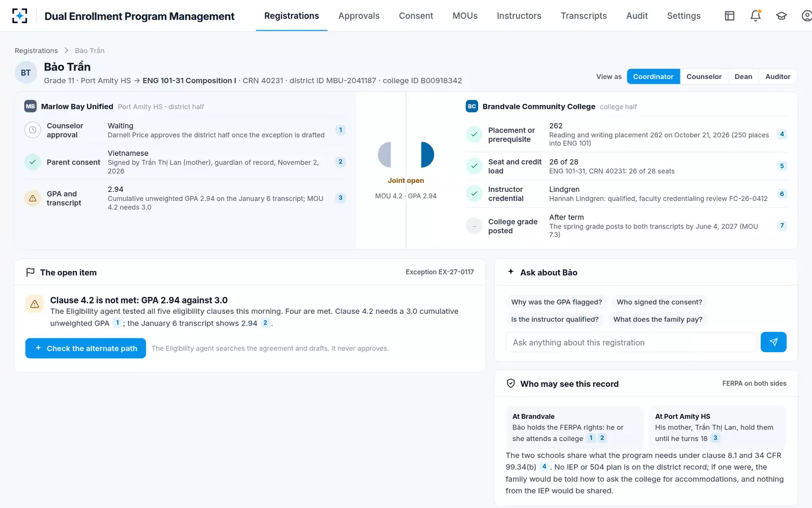Click the checkmark icon for Placement or prerequisite
The width and height of the screenshot is (812, 508).
coord(474,134)
